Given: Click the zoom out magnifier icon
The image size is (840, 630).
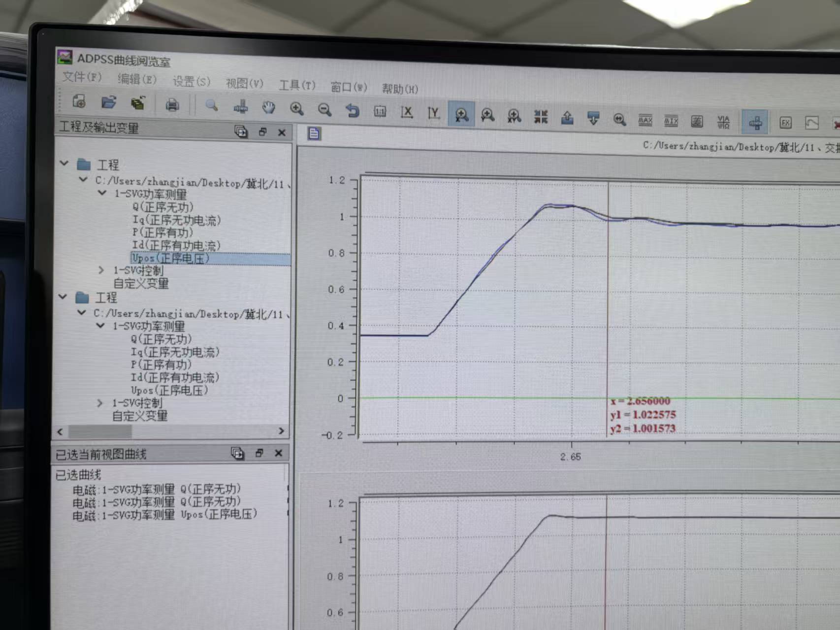Looking at the screenshot, I should point(324,109).
